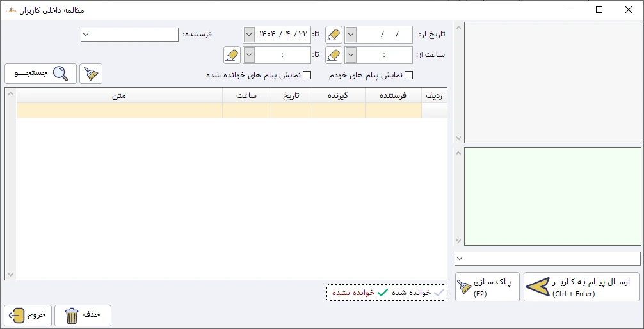Close the مکالمه داخلی کاربران window
The height and width of the screenshot is (329, 644).
click(x=629, y=10)
